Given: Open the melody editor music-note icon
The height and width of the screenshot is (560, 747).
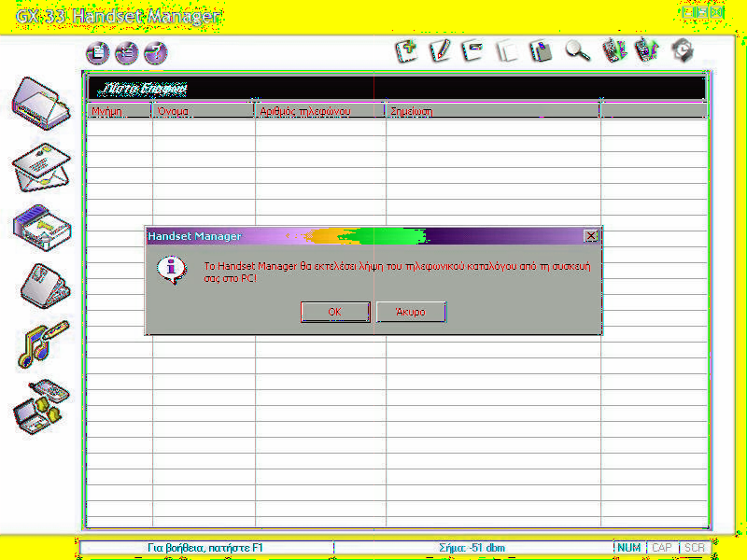Looking at the screenshot, I should 43,344.
